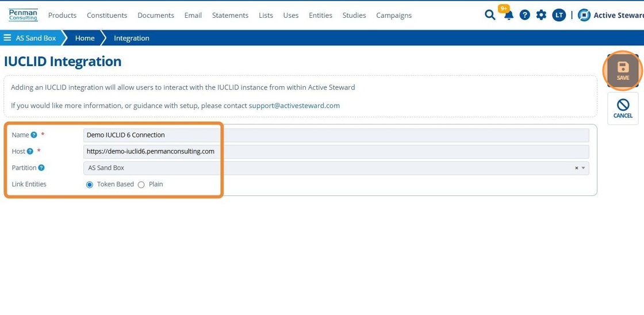Open the notifications bell icon

point(509,16)
